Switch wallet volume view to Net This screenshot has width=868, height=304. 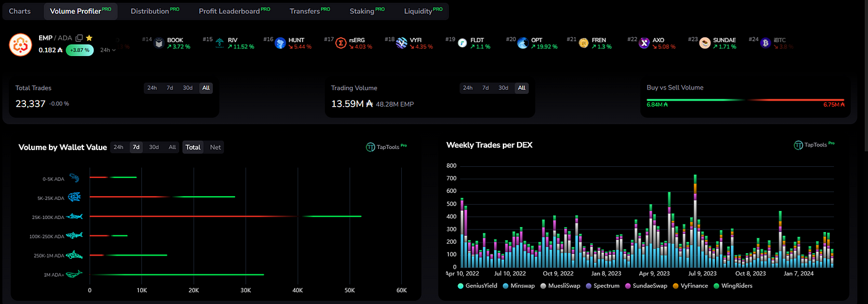(x=215, y=147)
